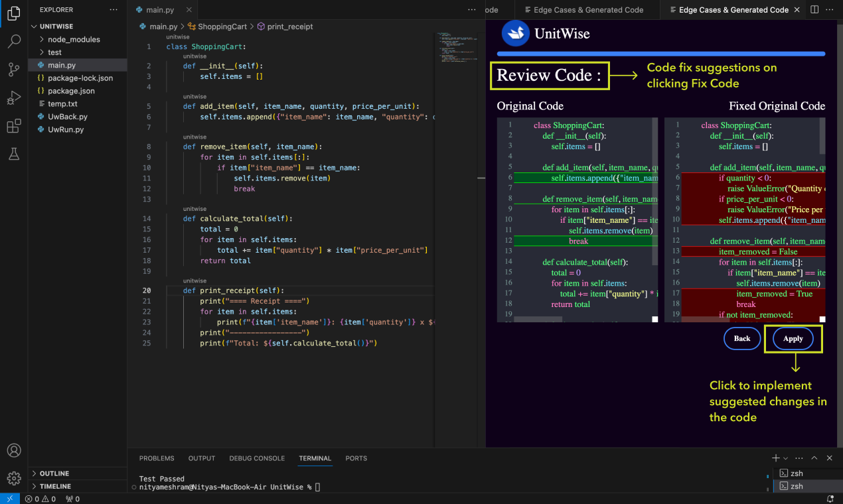
Task: Click the editor minimap
Action: point(457,48)
